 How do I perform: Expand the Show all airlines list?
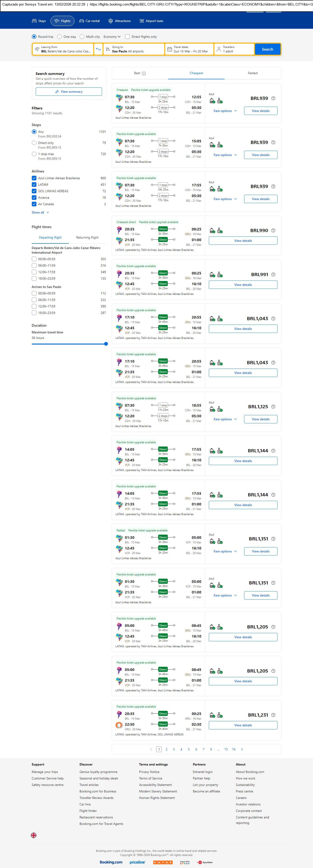pos(40,212)
